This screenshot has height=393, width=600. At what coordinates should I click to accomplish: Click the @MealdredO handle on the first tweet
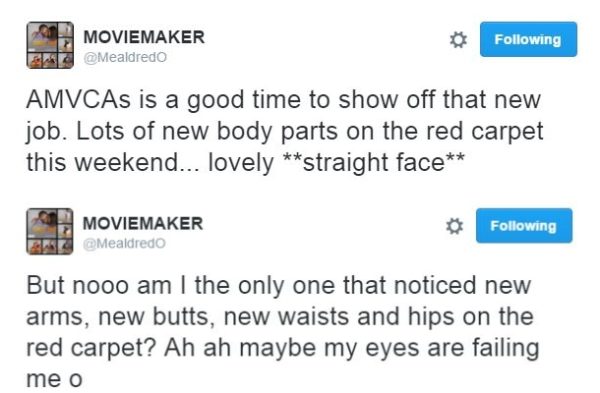[x=125, y=57]
